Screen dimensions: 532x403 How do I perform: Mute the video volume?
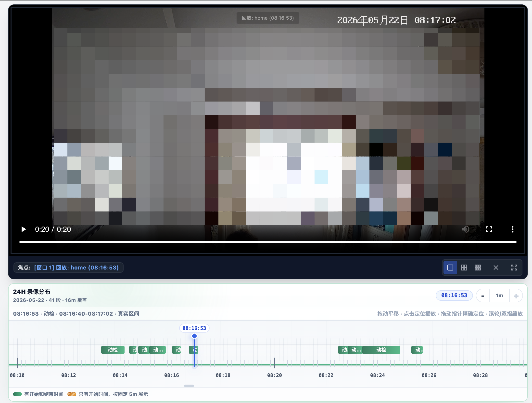coord(465,229)
